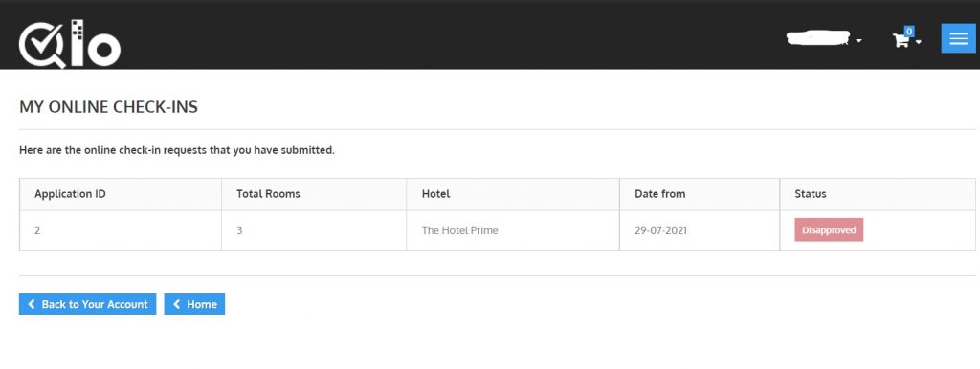The image size is (980, 369).
Task: Click the arrow icon on Home button
Action: [176, 304]
